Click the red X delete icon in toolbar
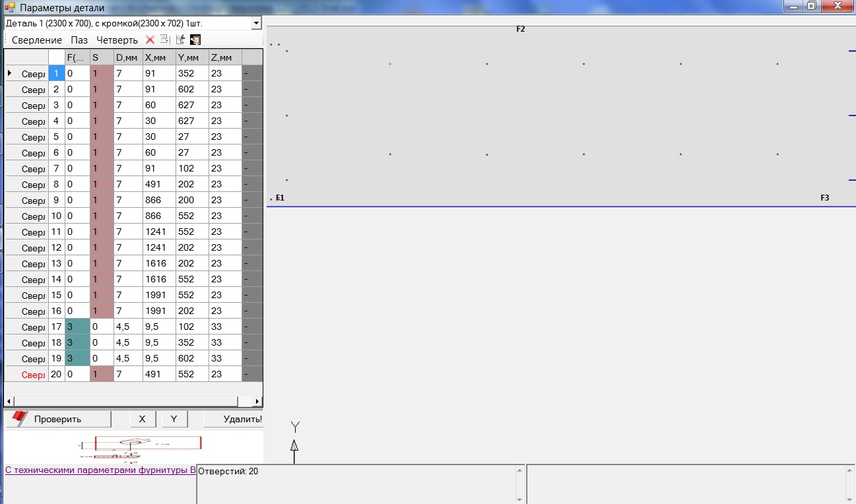Viewport: 856px width, 504px height. (150, 40)
